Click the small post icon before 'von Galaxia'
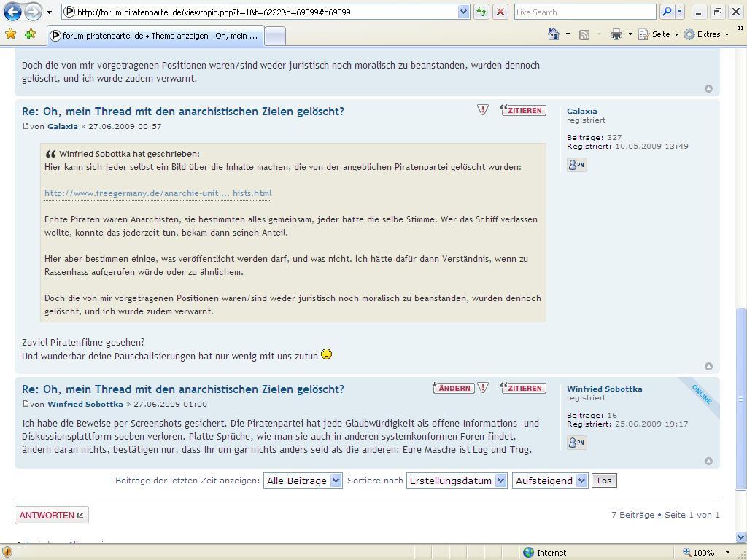 [26, 126]
